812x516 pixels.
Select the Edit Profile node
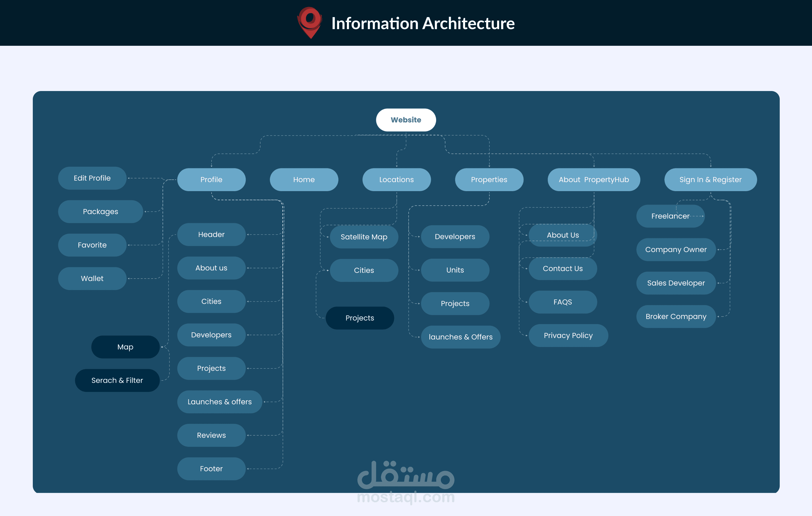92,178
